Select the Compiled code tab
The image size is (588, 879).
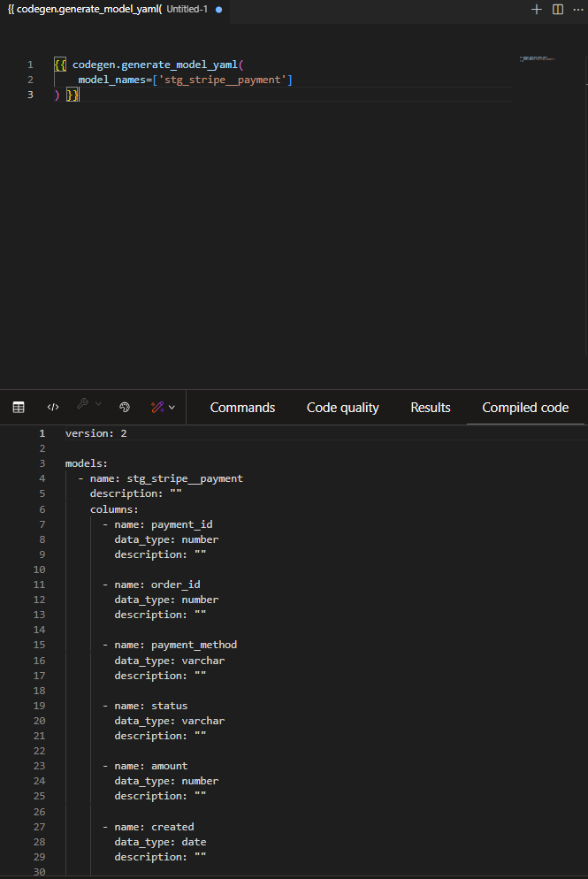(525, 408)
